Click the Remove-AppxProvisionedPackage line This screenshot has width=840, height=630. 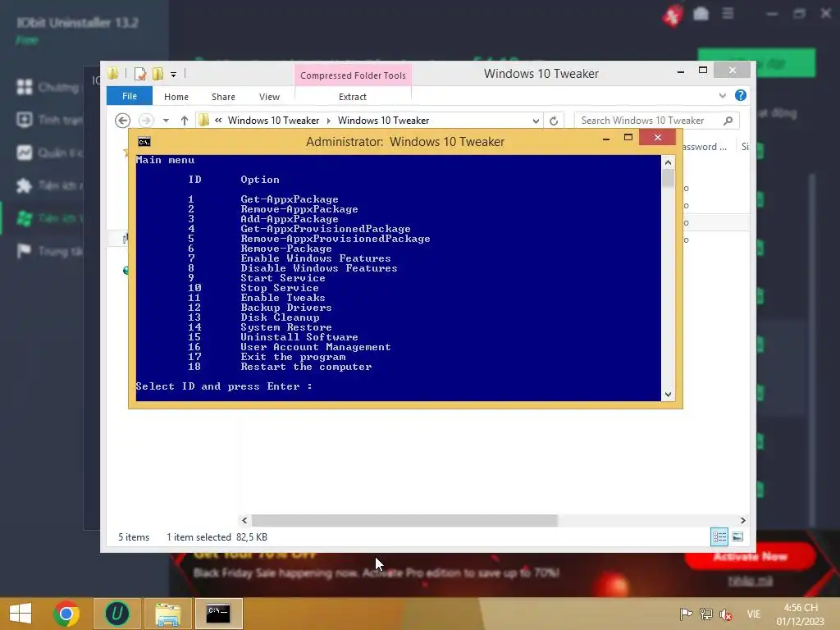coord(336,239)
